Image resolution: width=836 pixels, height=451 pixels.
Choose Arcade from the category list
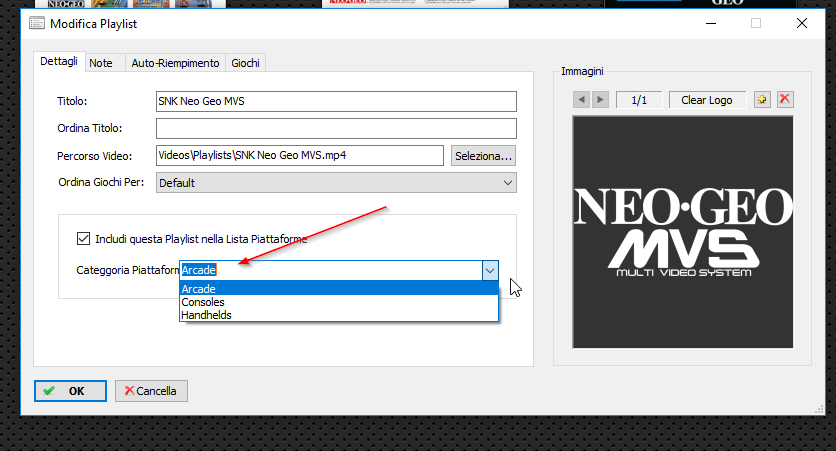point(339,288)
